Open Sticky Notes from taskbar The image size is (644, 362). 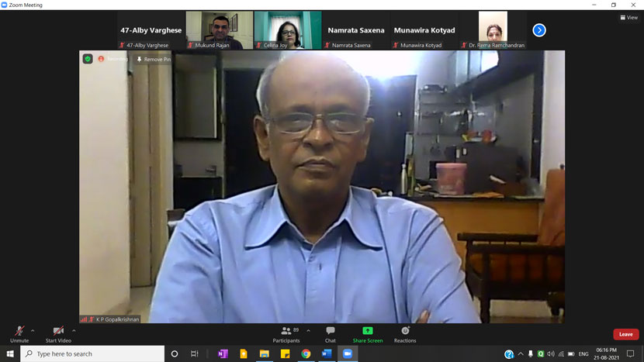tap(285, 353)
